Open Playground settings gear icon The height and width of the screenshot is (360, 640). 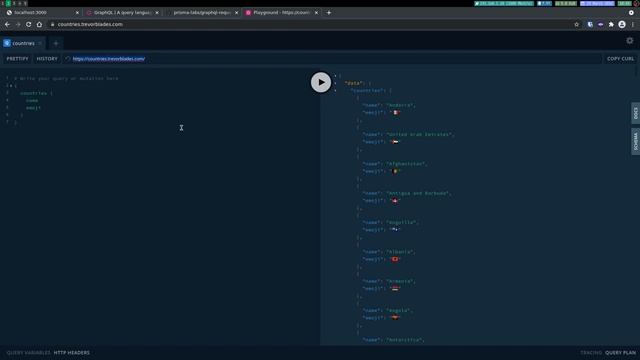[x=630, y=41]
